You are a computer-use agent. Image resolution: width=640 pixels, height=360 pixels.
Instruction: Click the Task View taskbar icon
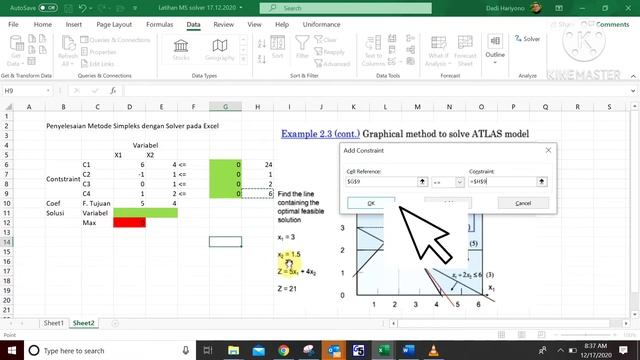coord(208,351)
